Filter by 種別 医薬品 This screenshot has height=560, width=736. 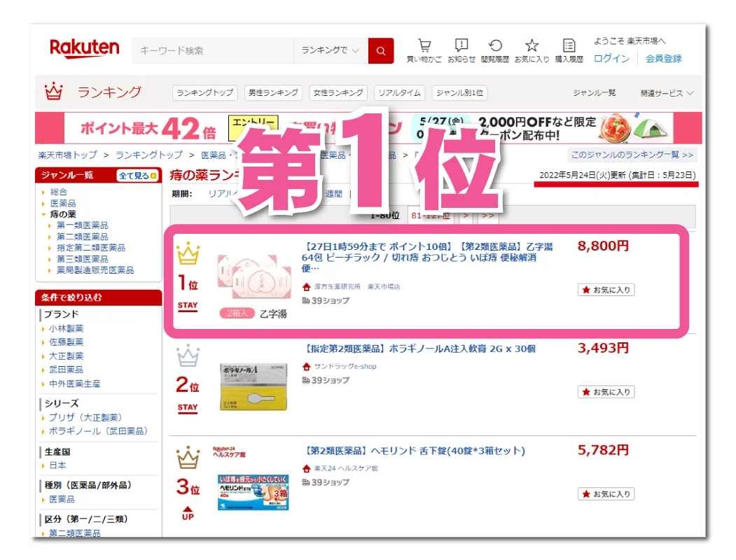tap(62, 499)
